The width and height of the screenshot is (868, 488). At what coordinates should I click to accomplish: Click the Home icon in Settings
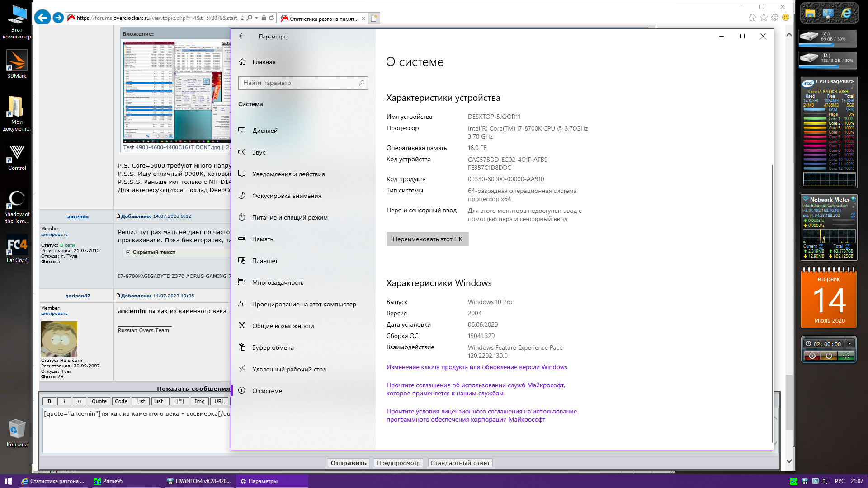coord(242,62)
